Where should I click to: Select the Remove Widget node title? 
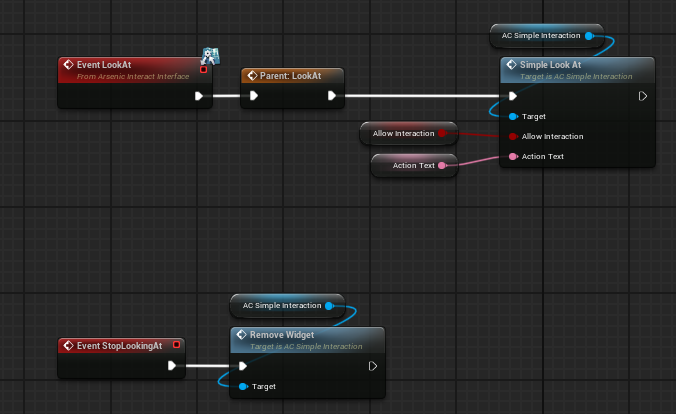coord(282,335)
